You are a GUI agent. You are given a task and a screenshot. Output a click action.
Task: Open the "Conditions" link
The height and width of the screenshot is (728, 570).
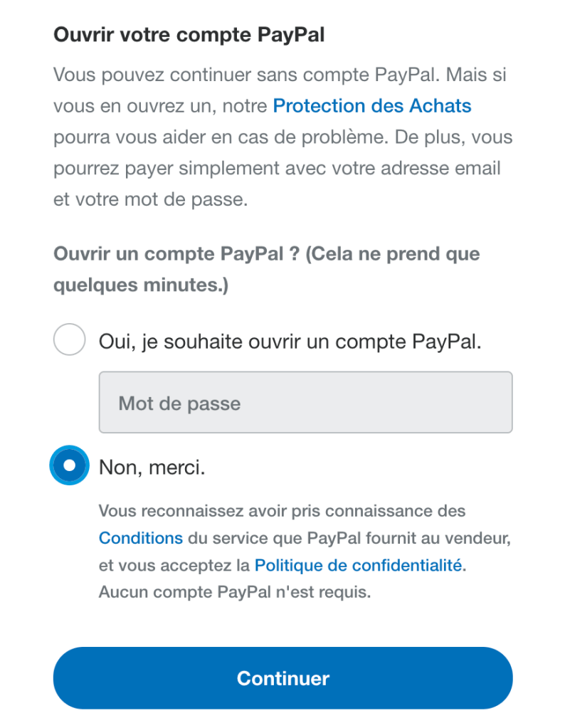[141, 538]
